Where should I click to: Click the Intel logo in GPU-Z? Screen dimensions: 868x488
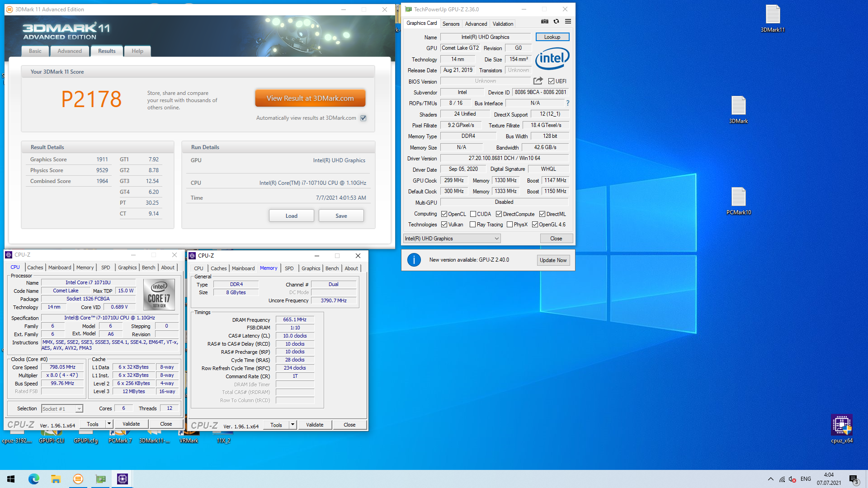(552, 58)
